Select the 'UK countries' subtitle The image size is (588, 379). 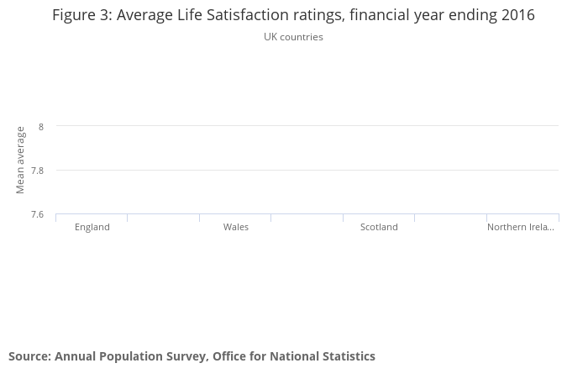(293, 37)
